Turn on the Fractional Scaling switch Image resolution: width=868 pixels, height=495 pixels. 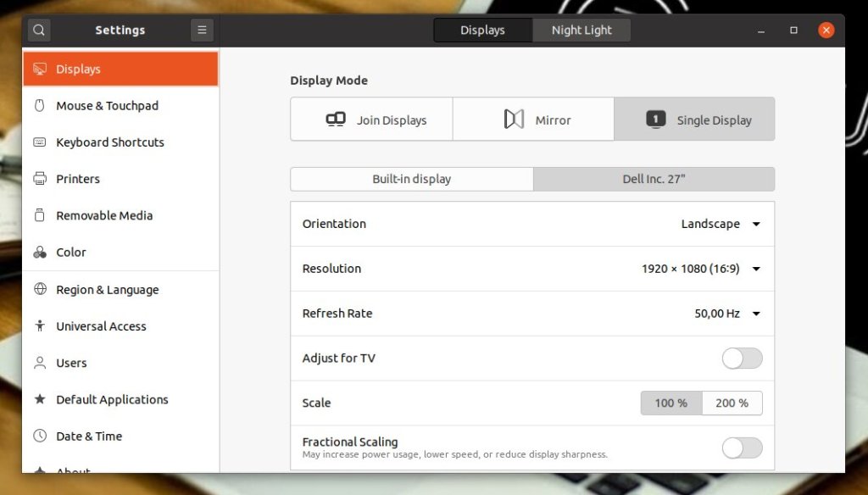tap(742, 448)
